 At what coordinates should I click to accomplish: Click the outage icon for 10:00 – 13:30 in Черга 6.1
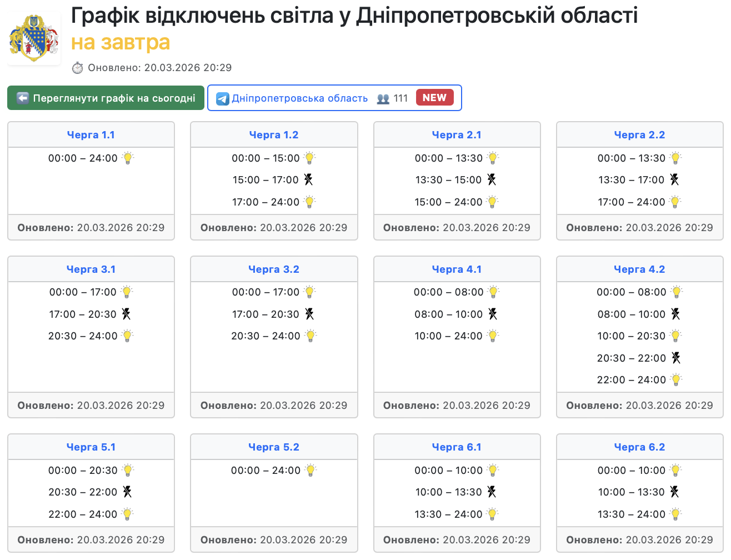click(492, 492)
